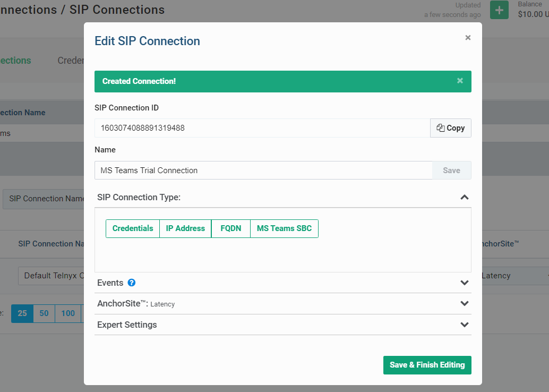Show 100 results per page
Viewport: 549px width, 392px height.
click(67, 313)
